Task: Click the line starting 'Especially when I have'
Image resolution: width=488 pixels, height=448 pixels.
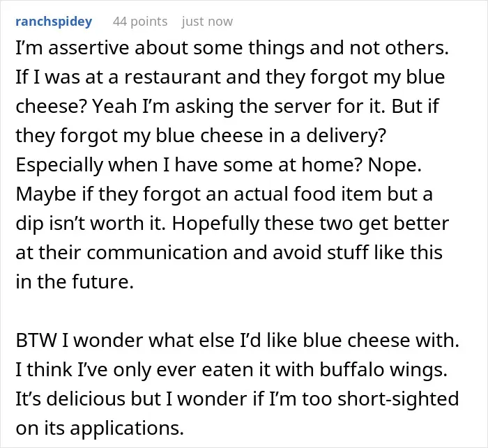Action: tap(218, 165)
